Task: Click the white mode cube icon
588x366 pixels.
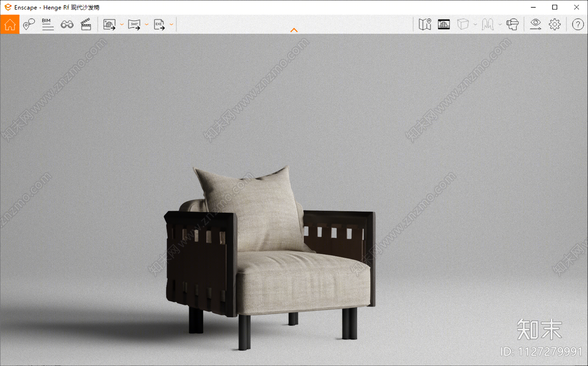Action: click(463, 25)
